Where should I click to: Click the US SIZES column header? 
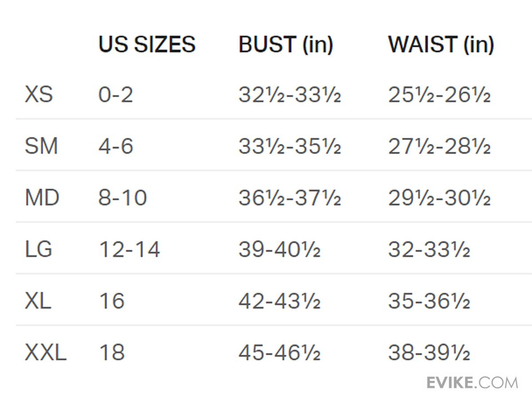pos(147,44)
